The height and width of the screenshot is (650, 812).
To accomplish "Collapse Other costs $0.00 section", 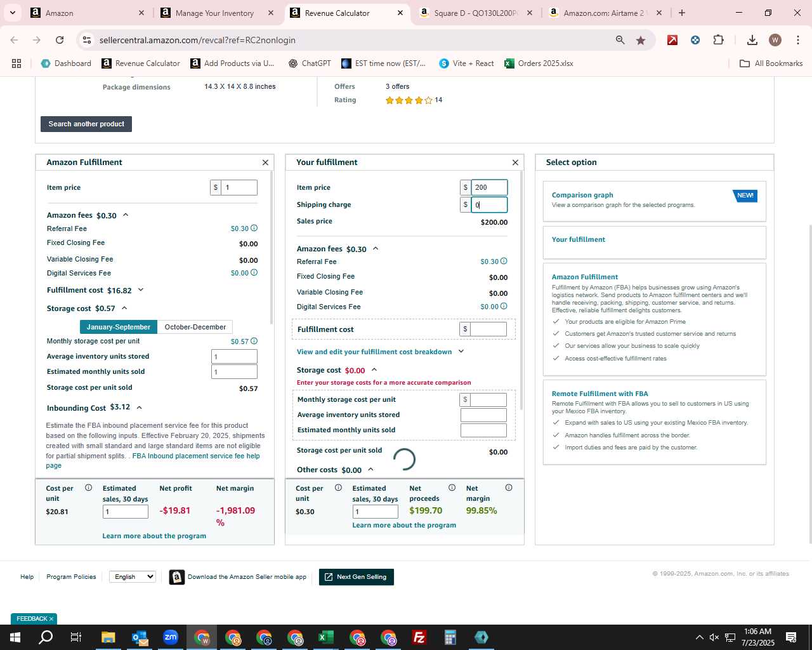I will (x=370, y=470).
